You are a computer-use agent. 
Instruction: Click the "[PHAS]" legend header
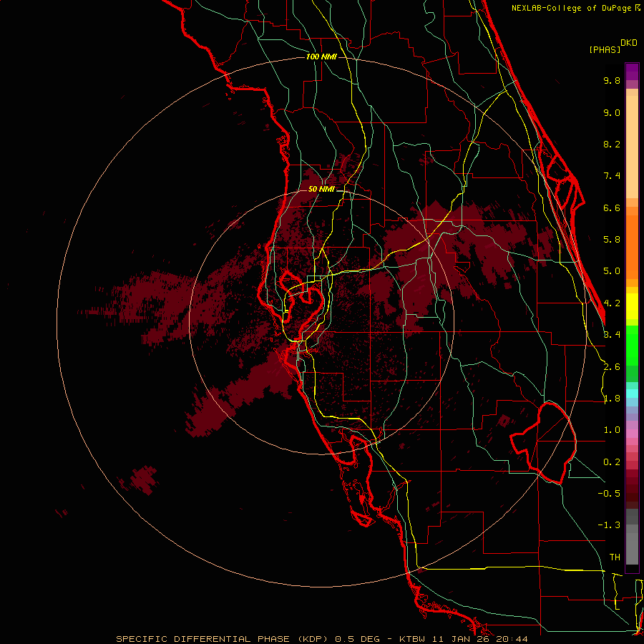pyautogui.click(x=605, y=49)
